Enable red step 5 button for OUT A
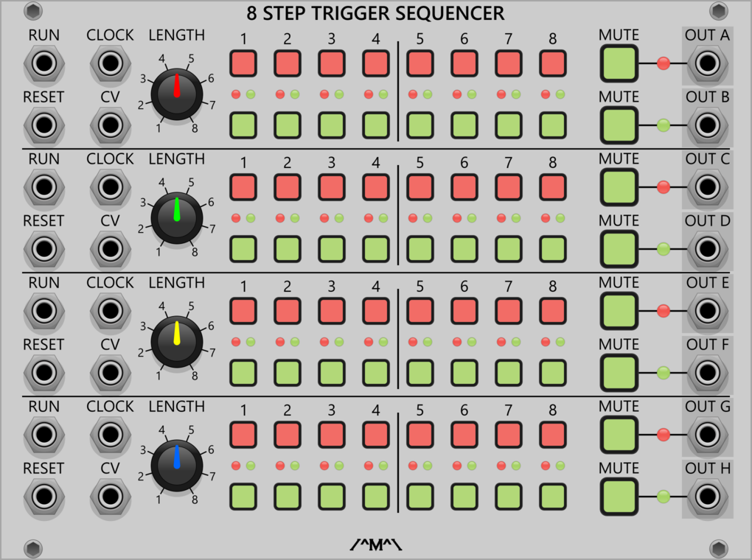 pos(420,63)
